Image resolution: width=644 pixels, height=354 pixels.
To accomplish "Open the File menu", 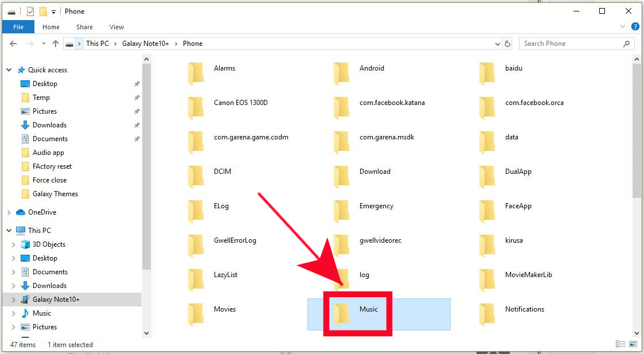I will click(18, 27).
